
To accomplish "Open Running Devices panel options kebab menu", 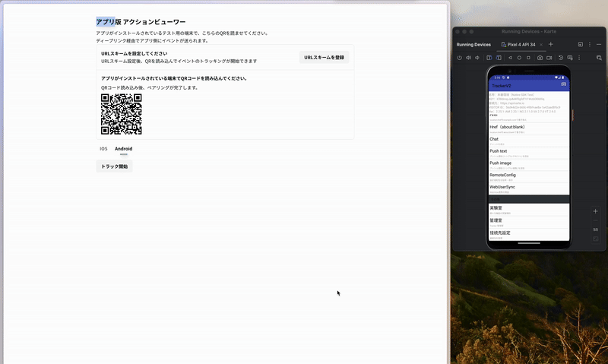I will [591, 45].
